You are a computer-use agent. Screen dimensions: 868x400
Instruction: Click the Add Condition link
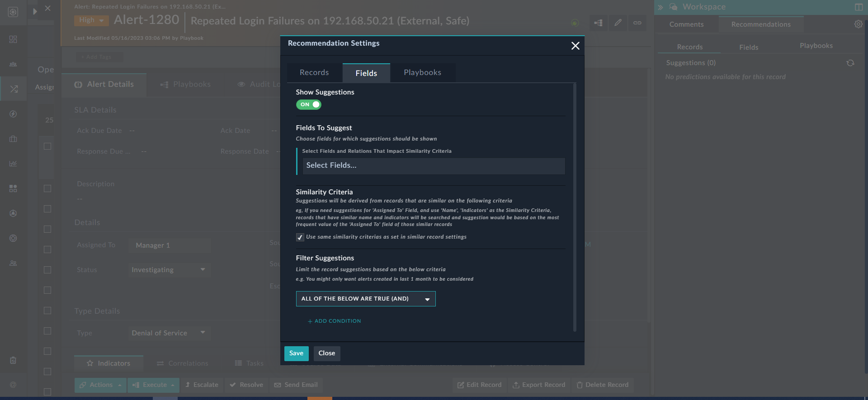[x=335, y=321]
